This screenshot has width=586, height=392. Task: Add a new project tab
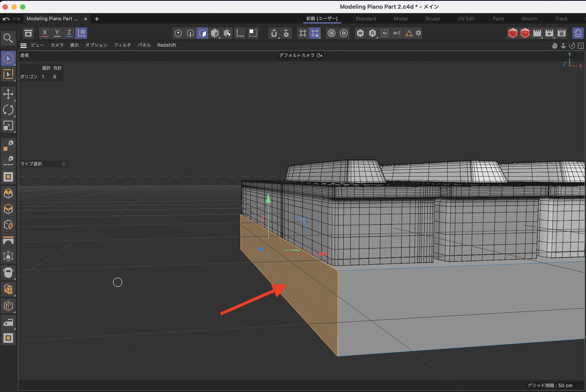point(97,19)
